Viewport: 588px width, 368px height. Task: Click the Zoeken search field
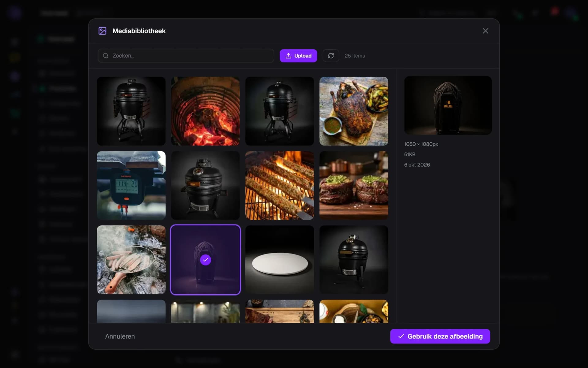[x=186, y=56]
